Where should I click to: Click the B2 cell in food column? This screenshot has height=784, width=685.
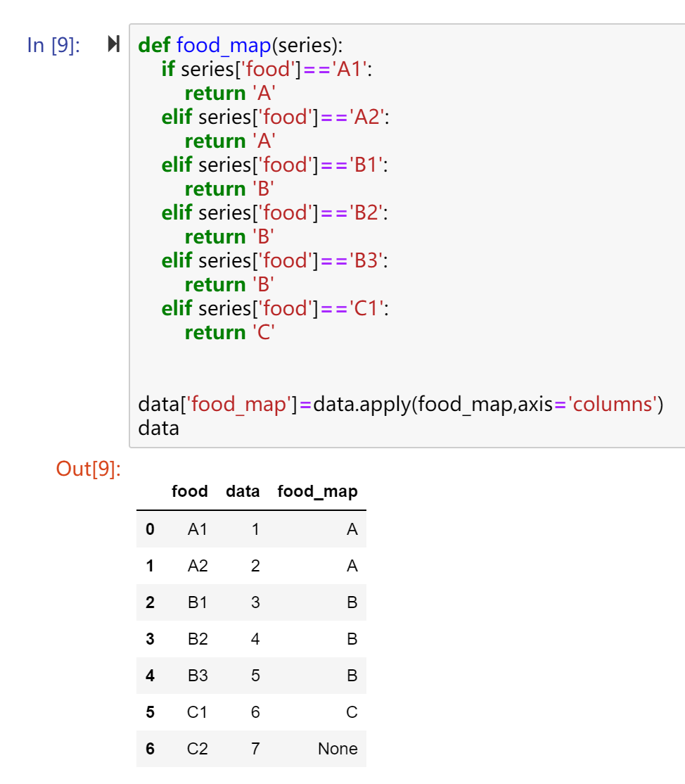point(198,638)
